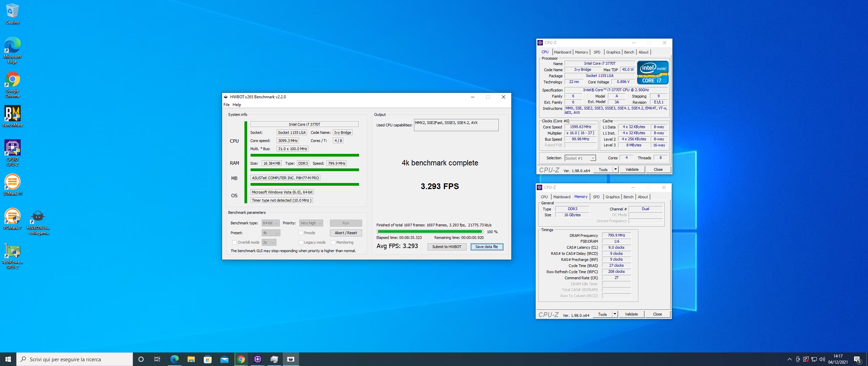Click the DRAM Frequency '799.9 MHz' value
The height and width of the screenshot is (366, 868).
[x=616, y=235]
